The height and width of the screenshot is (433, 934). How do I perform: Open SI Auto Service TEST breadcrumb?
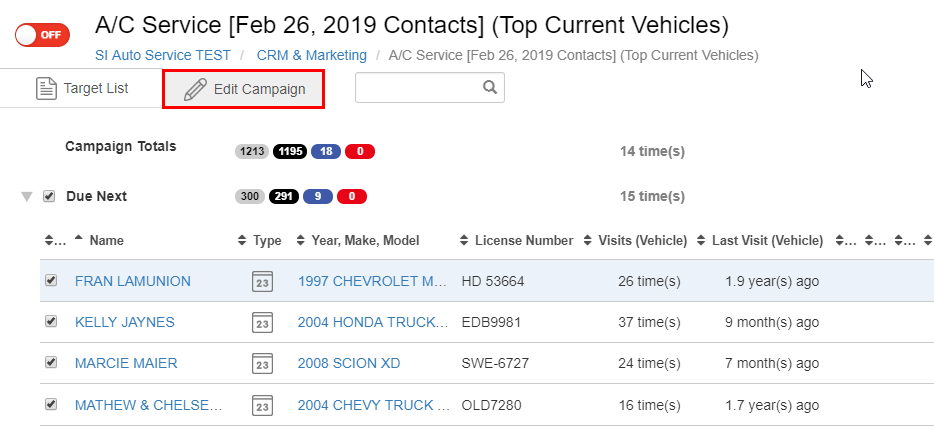(x=163, y=55)
